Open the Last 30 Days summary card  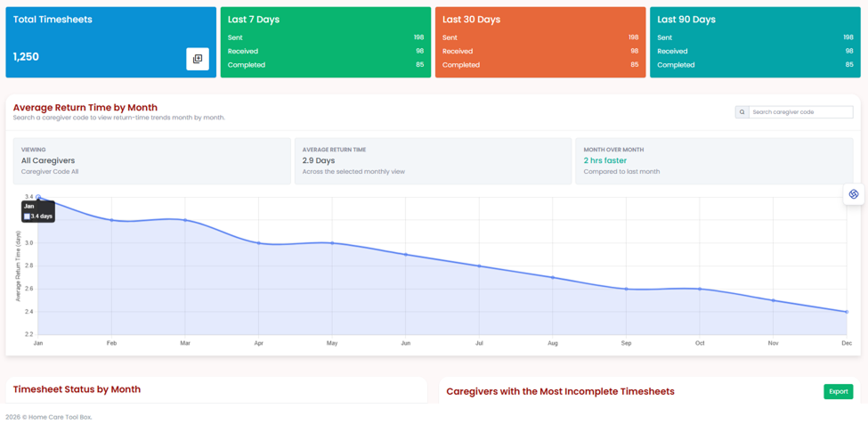[540, 42]
